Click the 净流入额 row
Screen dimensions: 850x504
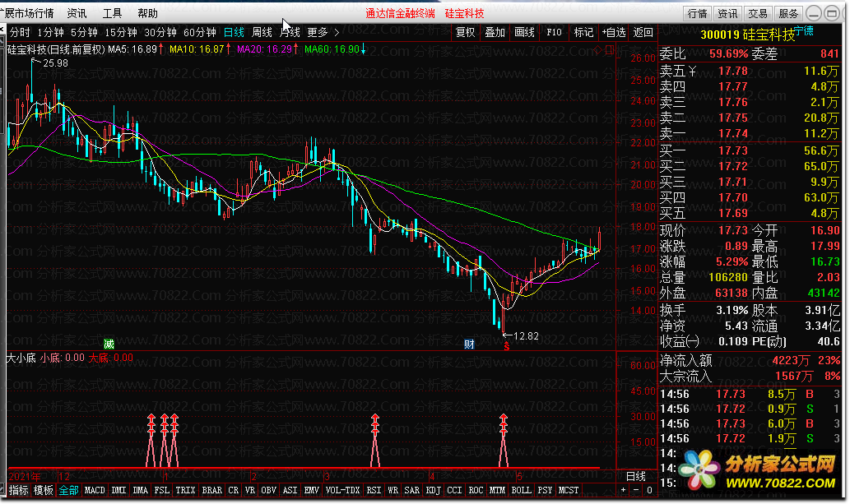pyautogui.click(x=750, y=360)
